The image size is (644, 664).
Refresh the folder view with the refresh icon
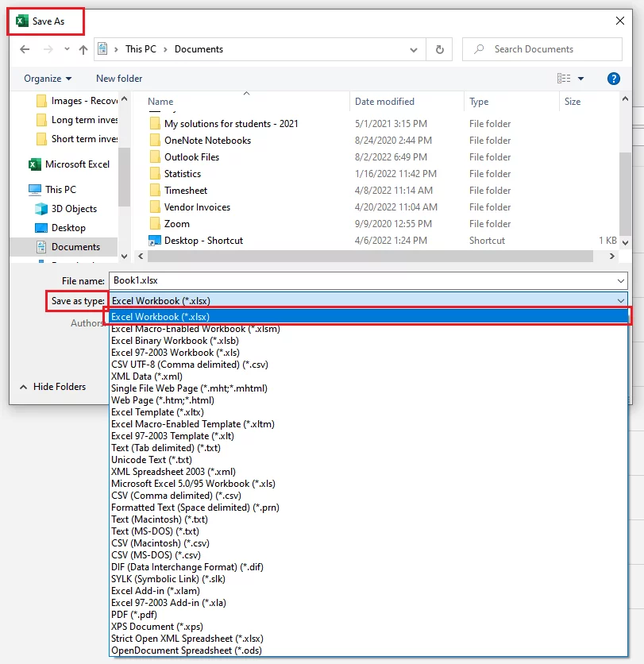pos(439,49)
